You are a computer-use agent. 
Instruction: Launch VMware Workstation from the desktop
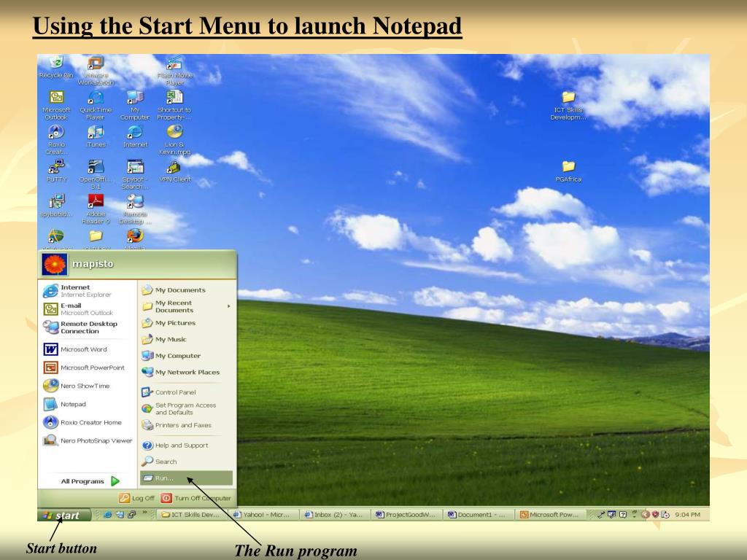click(96, 71)
